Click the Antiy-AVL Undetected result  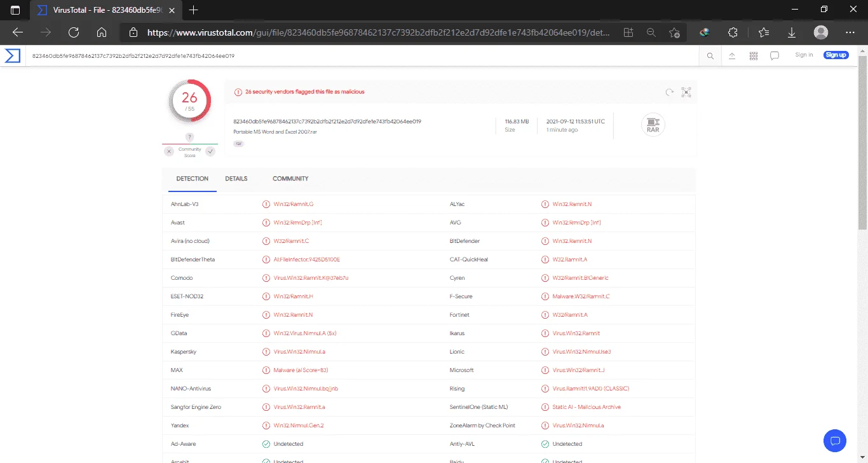(x=567, y=444)
